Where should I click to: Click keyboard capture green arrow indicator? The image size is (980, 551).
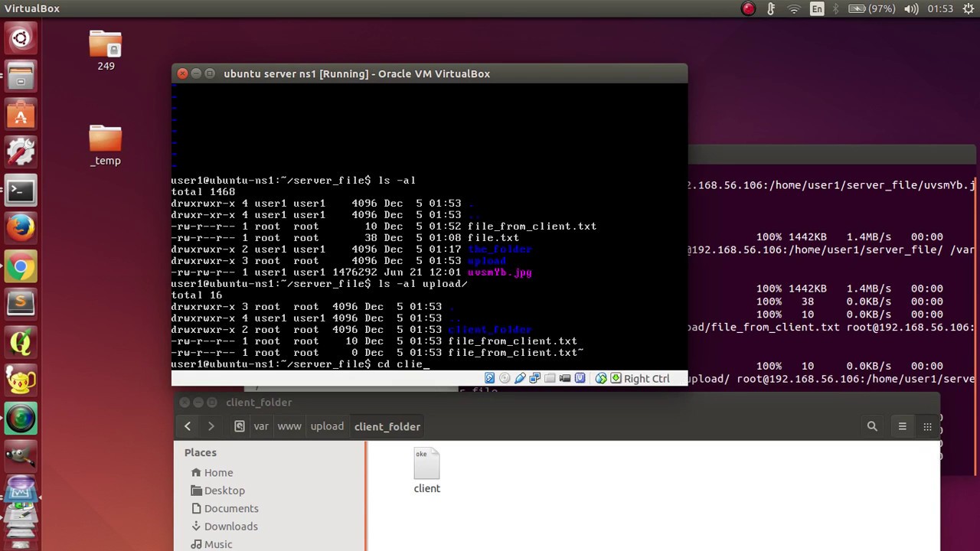pyautogui.click(x=616, y=378)
